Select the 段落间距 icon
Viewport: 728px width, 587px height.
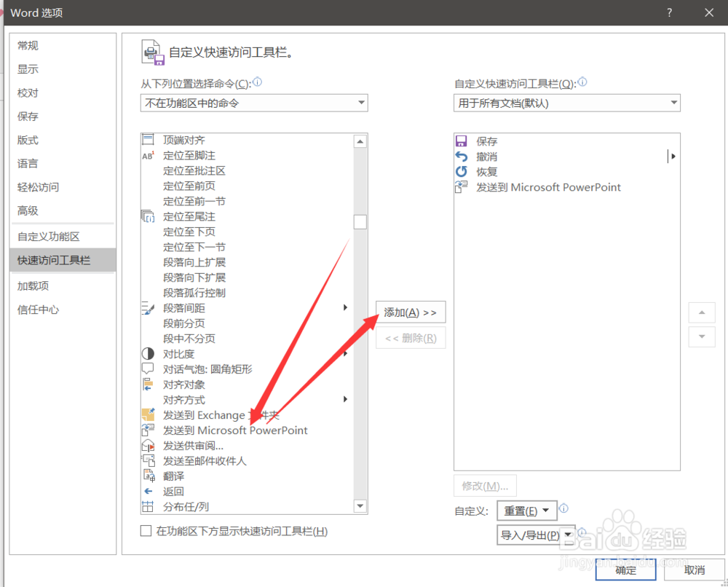coord(149,307)
